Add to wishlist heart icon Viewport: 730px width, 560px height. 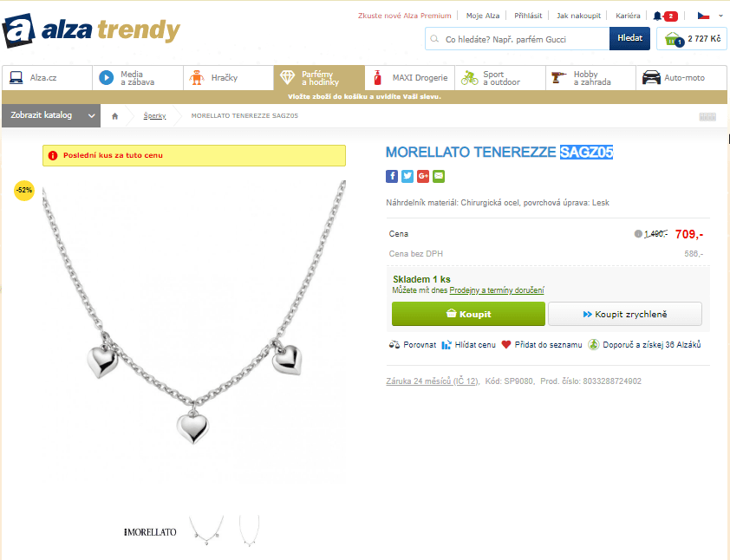coord(506,344)
